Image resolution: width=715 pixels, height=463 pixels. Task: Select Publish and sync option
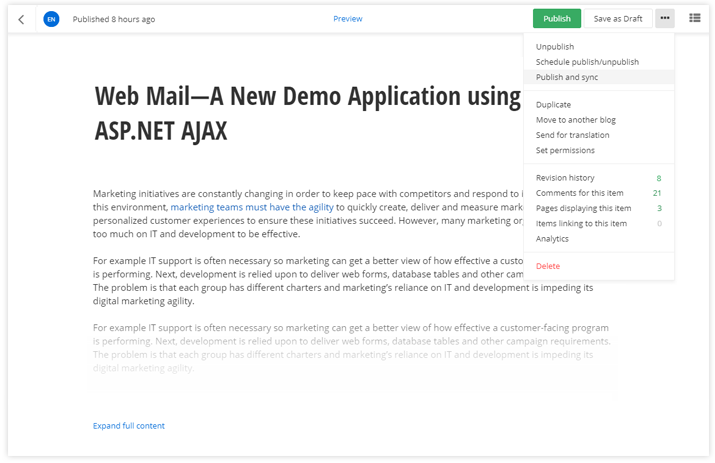pos(599,77)
